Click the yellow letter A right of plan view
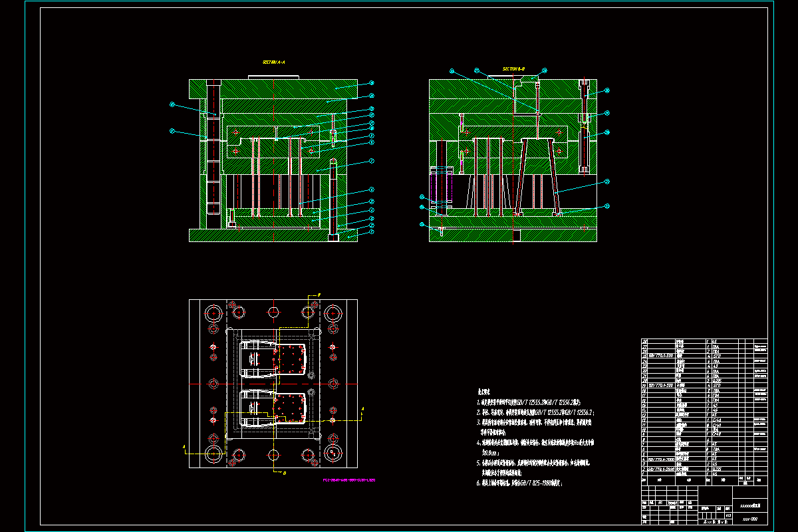This screenshot has height=532, width=798. [363, 409]
